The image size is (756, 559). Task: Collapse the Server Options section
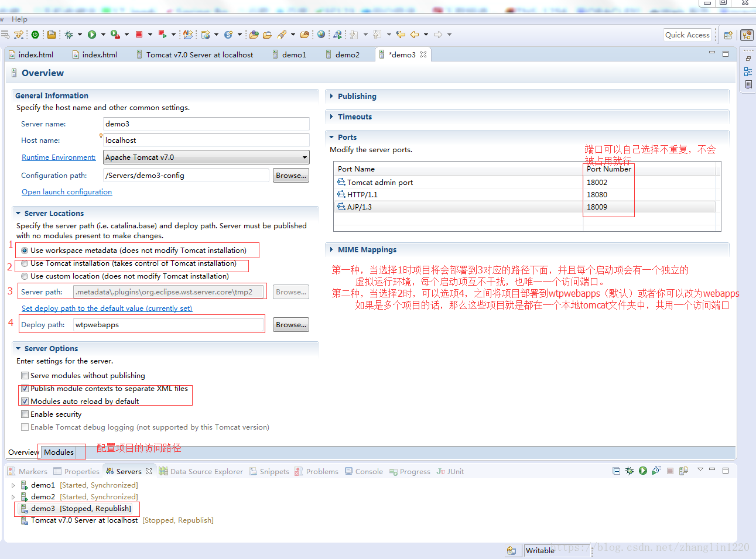(18, 348)
